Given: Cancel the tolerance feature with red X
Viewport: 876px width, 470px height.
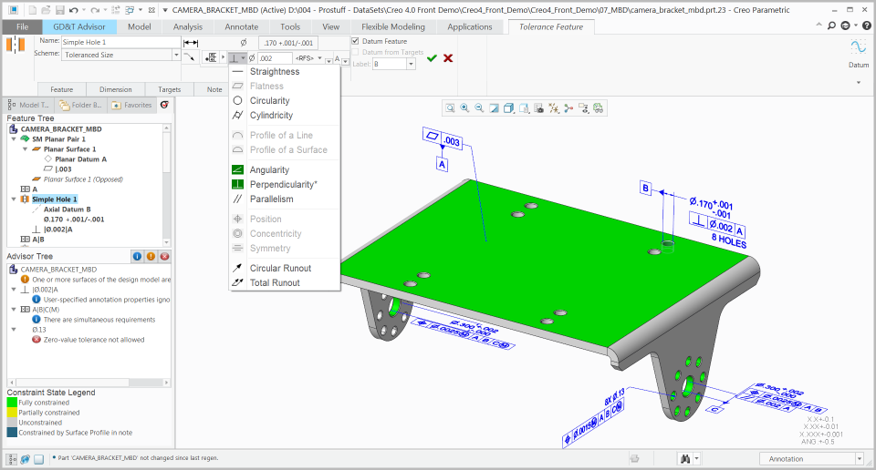Looking at the screenshot, I should (x=448, y=58).
